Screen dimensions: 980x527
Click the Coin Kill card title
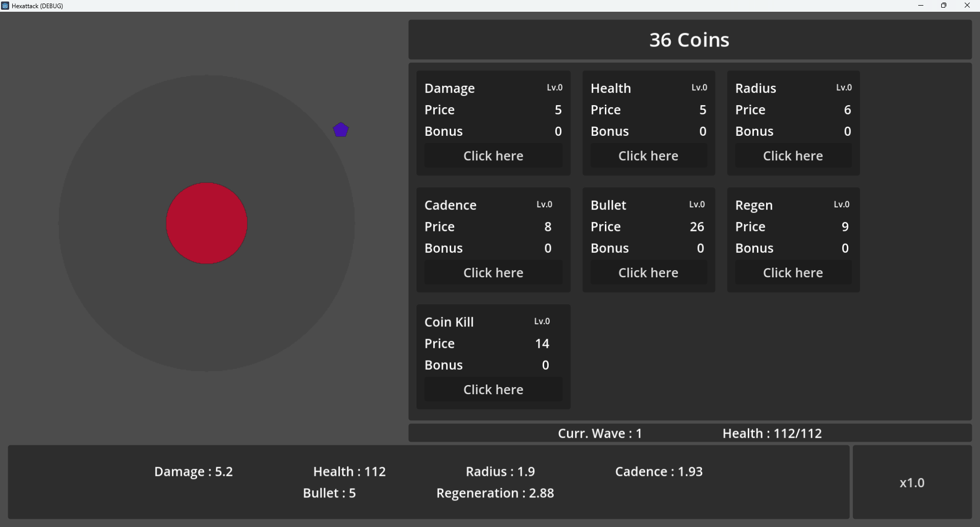pyautogui.click(x=449, y=322)
